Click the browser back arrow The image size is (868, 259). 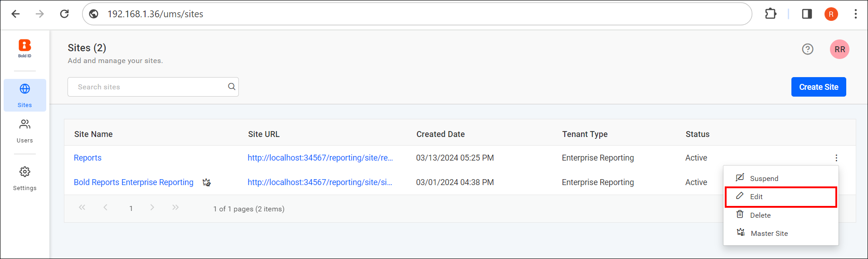(16, 14)
